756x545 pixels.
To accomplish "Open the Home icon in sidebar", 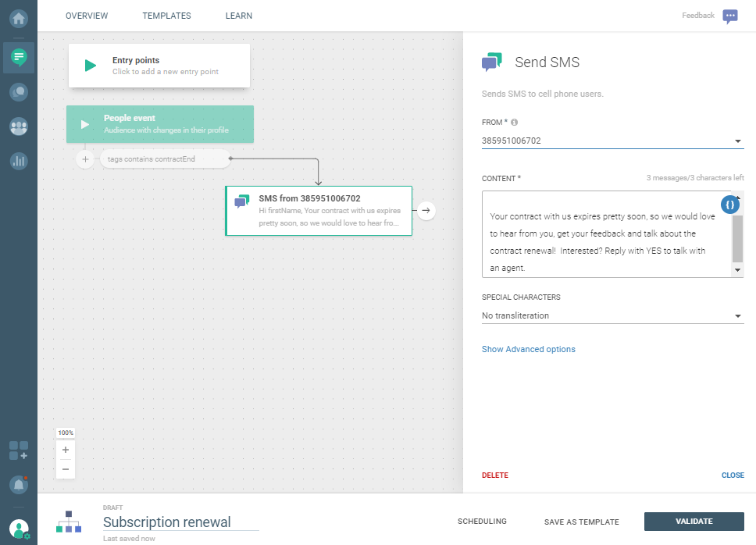I will point(19,18).
